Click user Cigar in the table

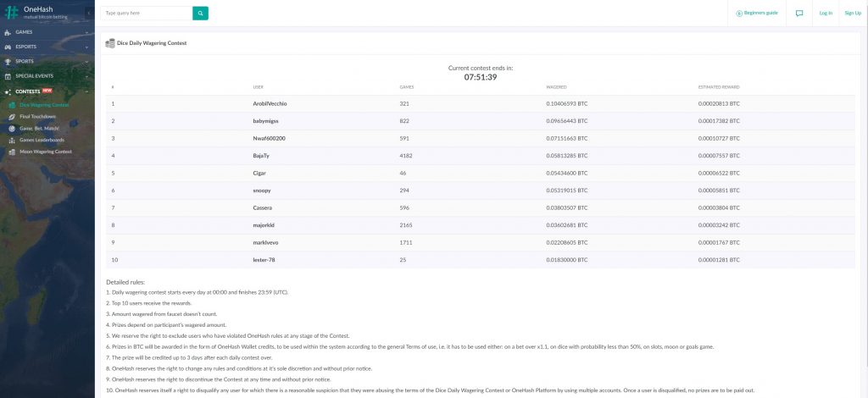pyautogui.click(x=259, y=173)
